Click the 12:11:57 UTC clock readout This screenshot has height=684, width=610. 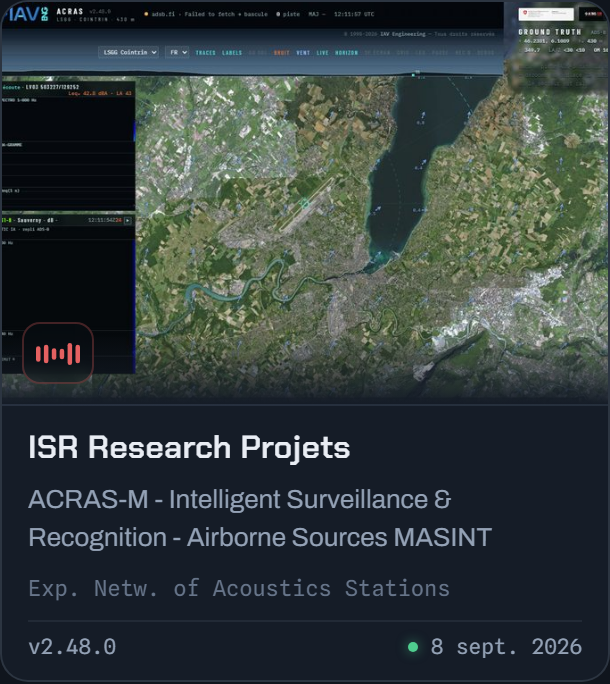[354, 14]
